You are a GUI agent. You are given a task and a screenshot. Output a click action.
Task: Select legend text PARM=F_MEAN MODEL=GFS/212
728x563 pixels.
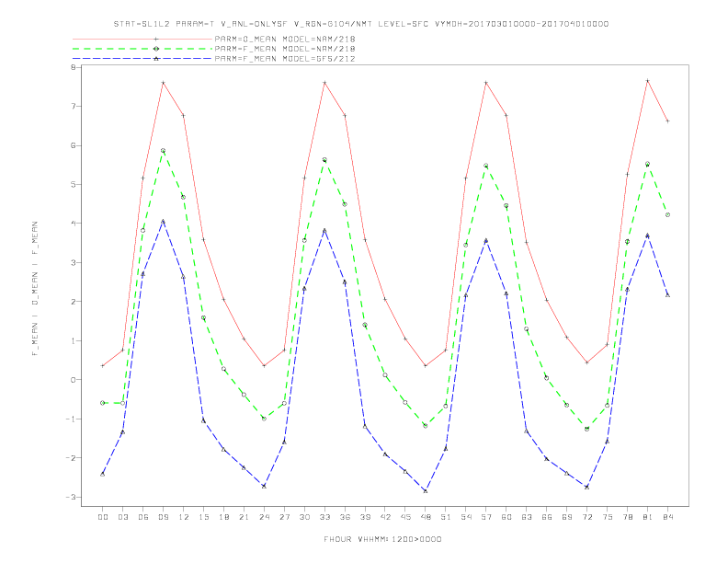pos(285,59)
